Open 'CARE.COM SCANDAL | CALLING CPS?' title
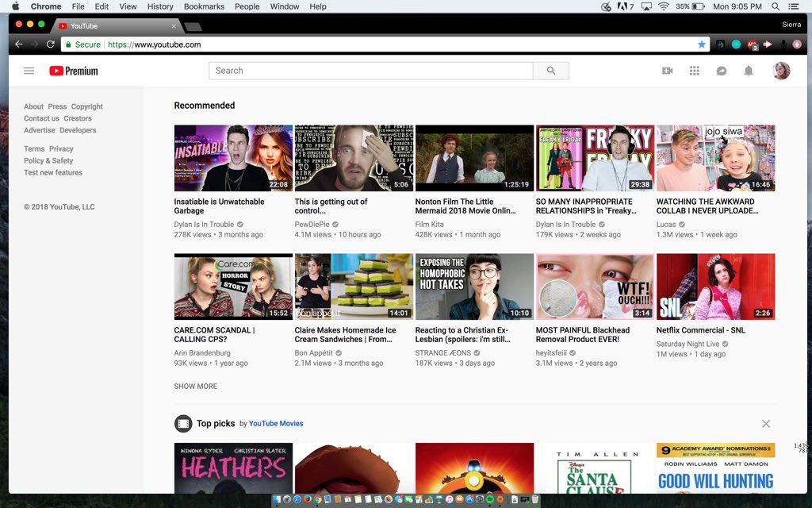 click(x=214, y=335)
